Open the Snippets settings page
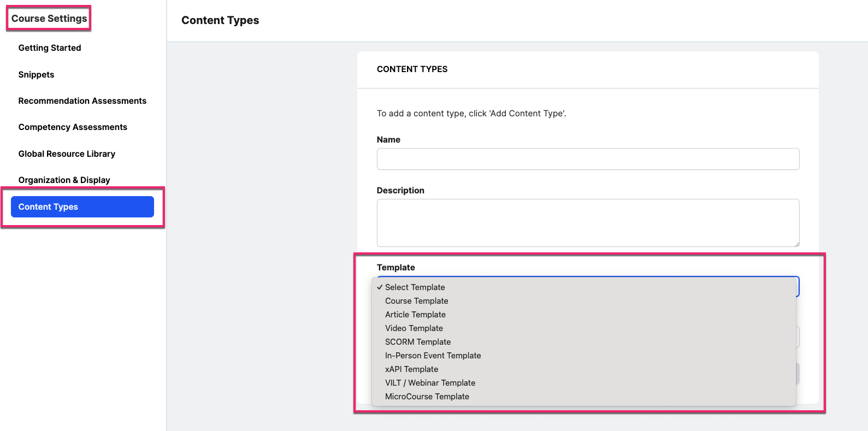868x431 pixels. point(36,75)
